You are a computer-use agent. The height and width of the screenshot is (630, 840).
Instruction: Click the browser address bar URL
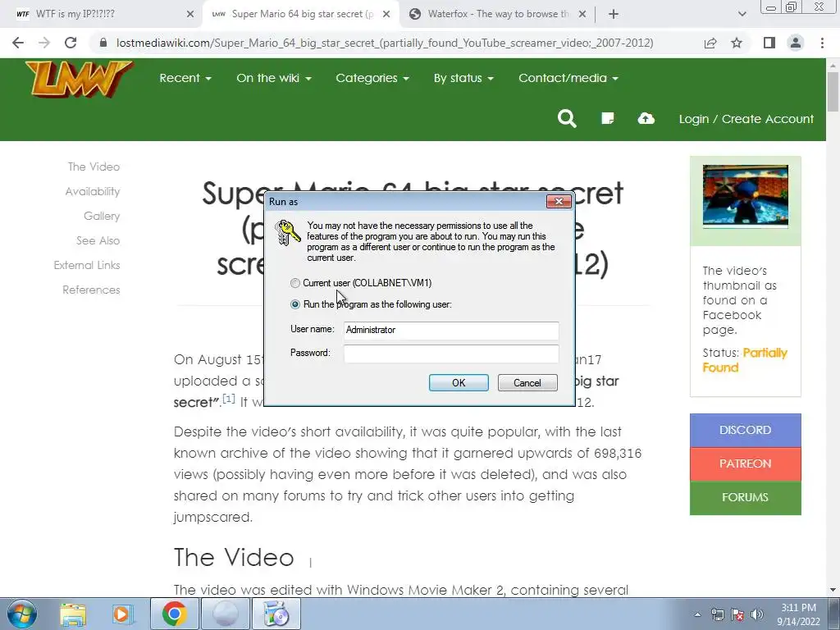(x=385, y=43)
